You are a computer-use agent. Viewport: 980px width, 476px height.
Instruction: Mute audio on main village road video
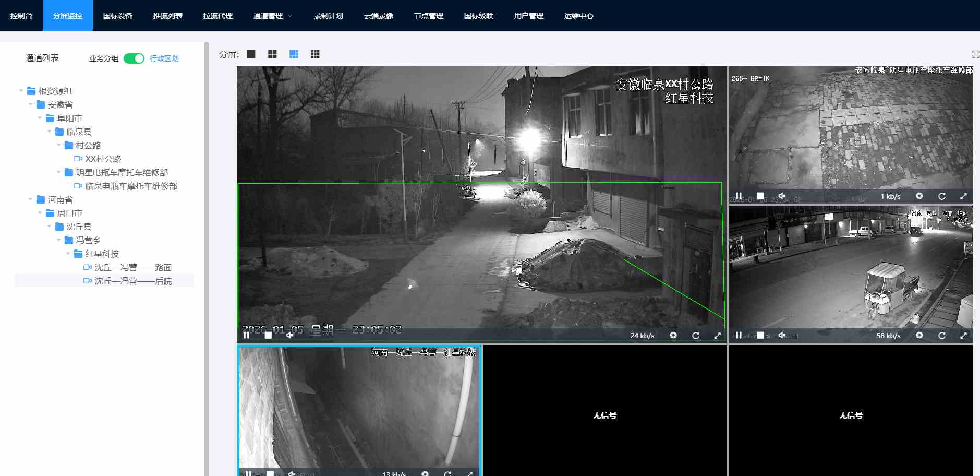pyautogui.click(x=289, y=335)
